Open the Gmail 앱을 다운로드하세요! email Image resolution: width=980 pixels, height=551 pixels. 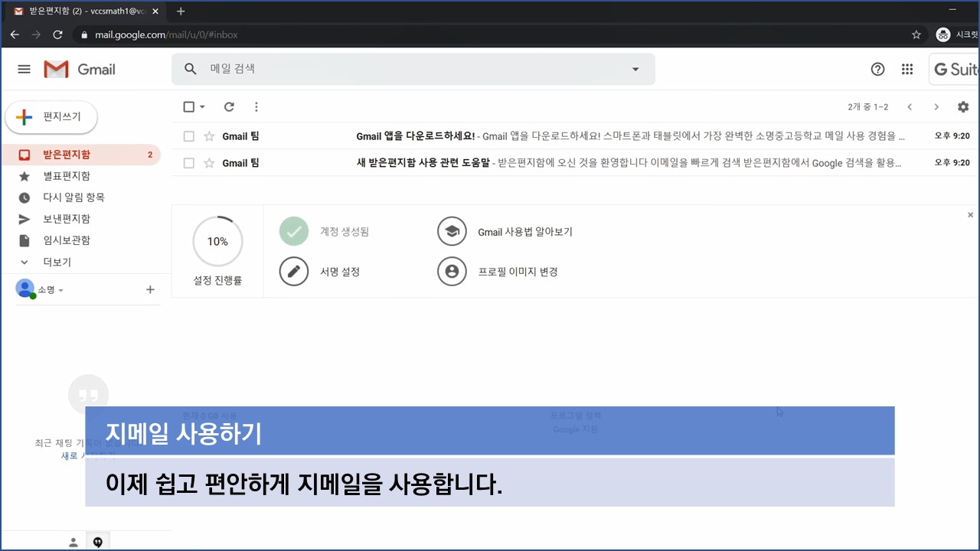[576, 136]
